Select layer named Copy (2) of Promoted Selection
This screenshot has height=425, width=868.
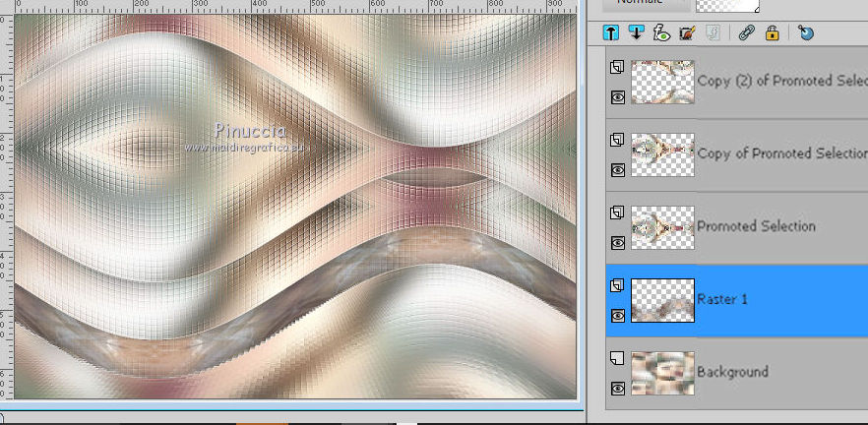click(x=782, y=81)
